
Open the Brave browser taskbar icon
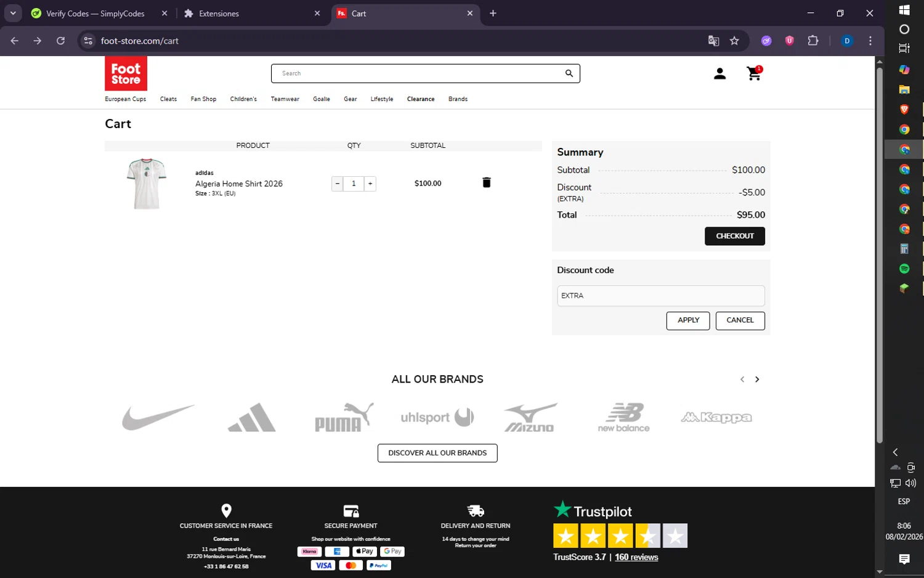(904, 110)
